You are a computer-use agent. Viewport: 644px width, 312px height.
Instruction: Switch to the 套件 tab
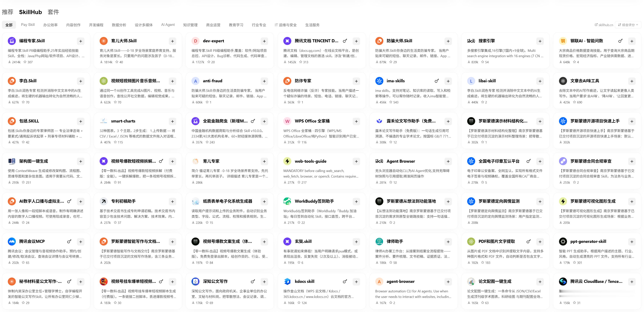[53, 12]
